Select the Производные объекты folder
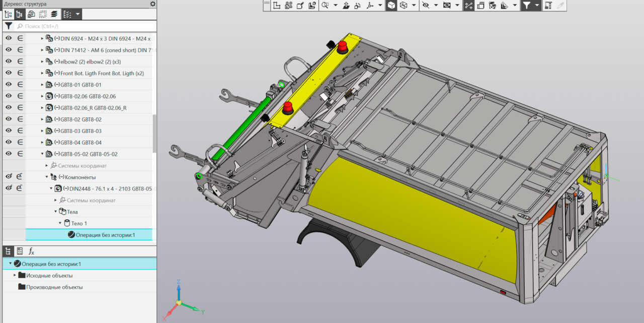The width and height of the screenshot is (644, 323). coord(54,287)
